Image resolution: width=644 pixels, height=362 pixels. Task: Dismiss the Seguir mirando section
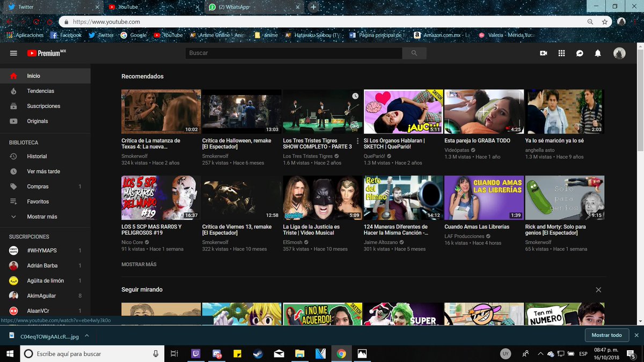click(x=598, y=290)
